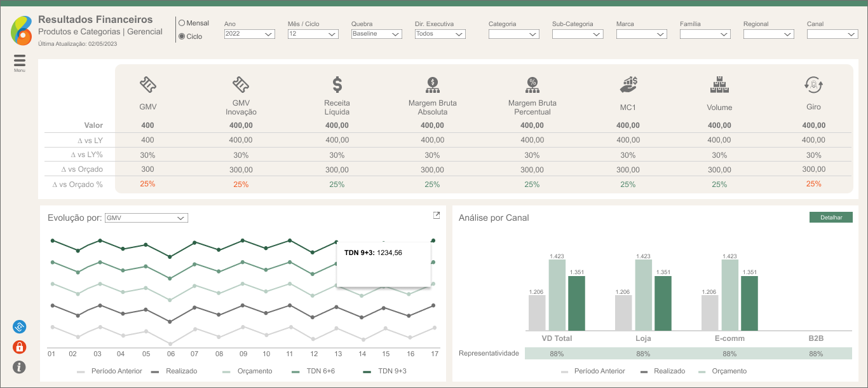The width and height of the screenshot is (868, 388).
Task: Click Realizado swatch in channel legend
Action: point(644,371)
